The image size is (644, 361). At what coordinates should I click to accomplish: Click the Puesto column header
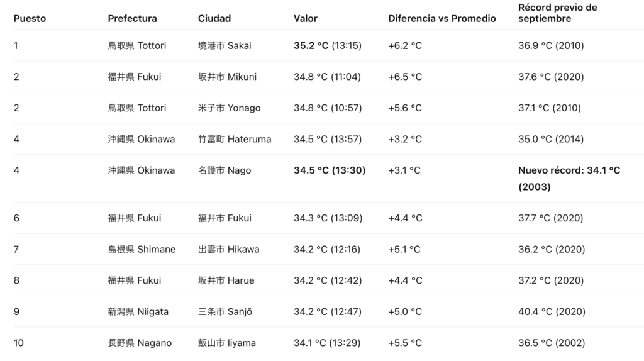(30, 18)
